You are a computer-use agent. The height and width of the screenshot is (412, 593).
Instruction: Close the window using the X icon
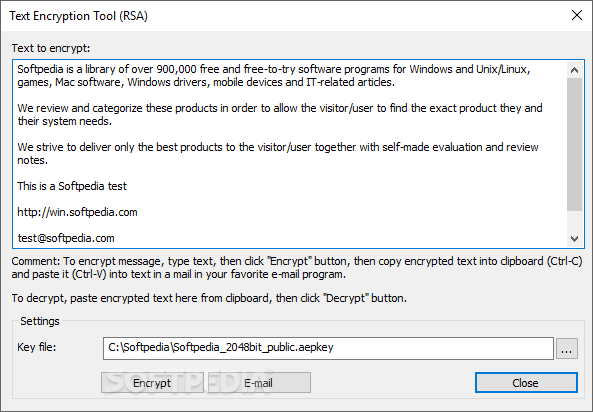click(x=577, y=15)
